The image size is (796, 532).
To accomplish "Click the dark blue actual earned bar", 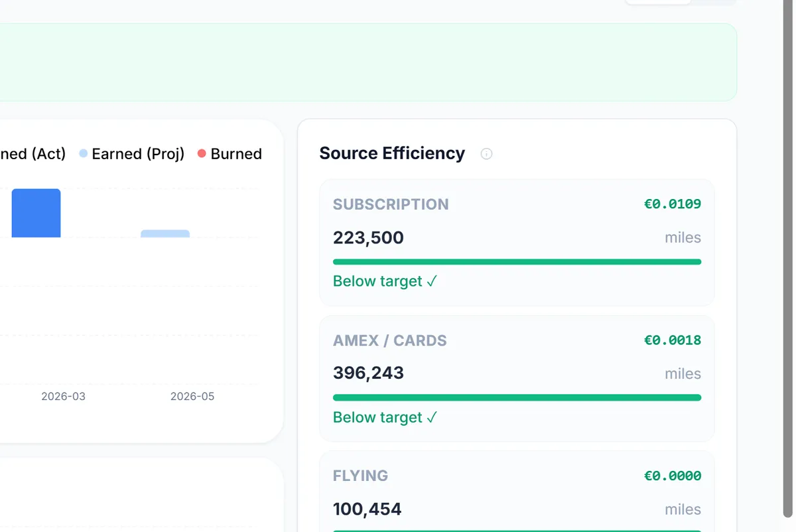I will pos(36,213).
